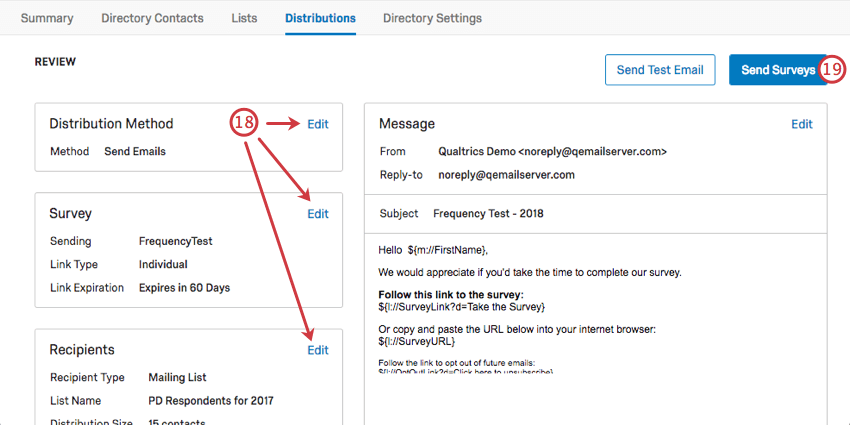Click the 'Expires in 60 Days' link expiration value
The height and width of the screenshot is (425, 850).
tap(184, 288)
